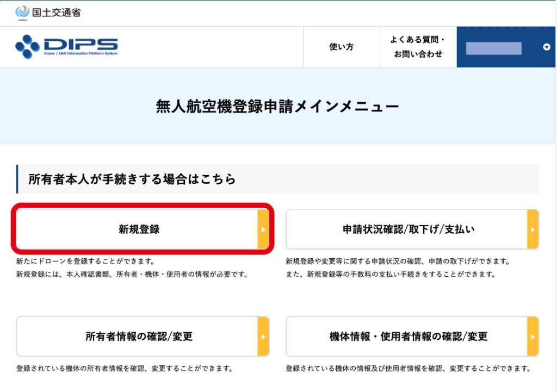Click the 国土交通省 text label
This screenshot has height=392, width=557.
pos(57,13)
